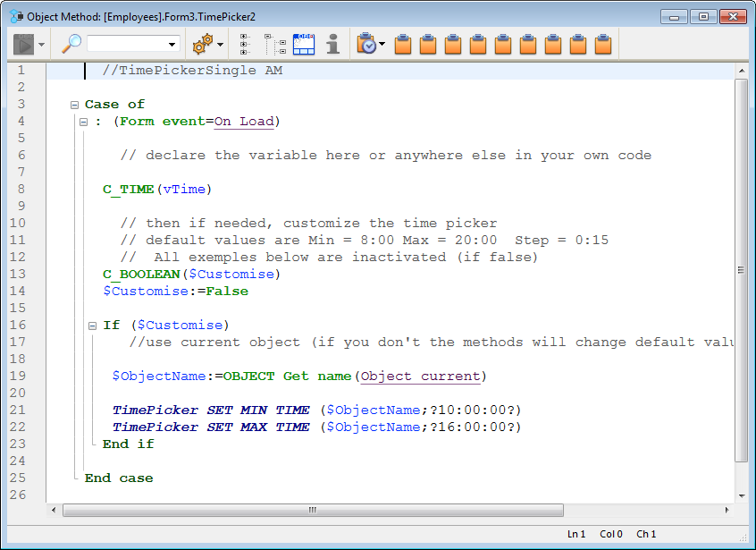This screenshot has height=550, width=756.
Task: Toggle the lists area display icon
Action: point(304,44)
